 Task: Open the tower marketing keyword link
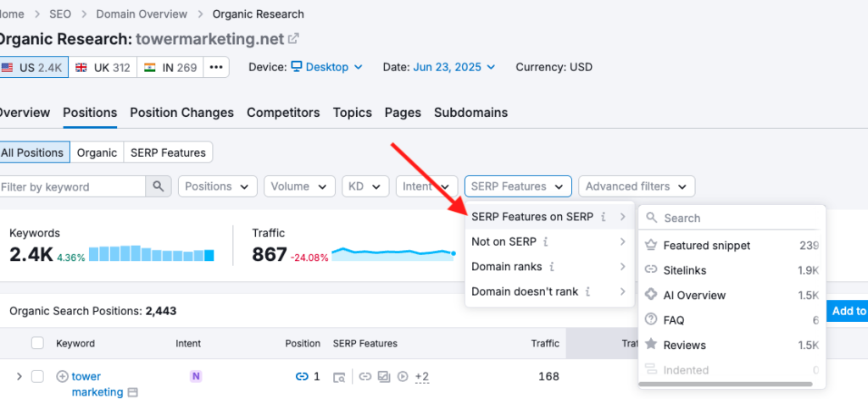point(97,385)
